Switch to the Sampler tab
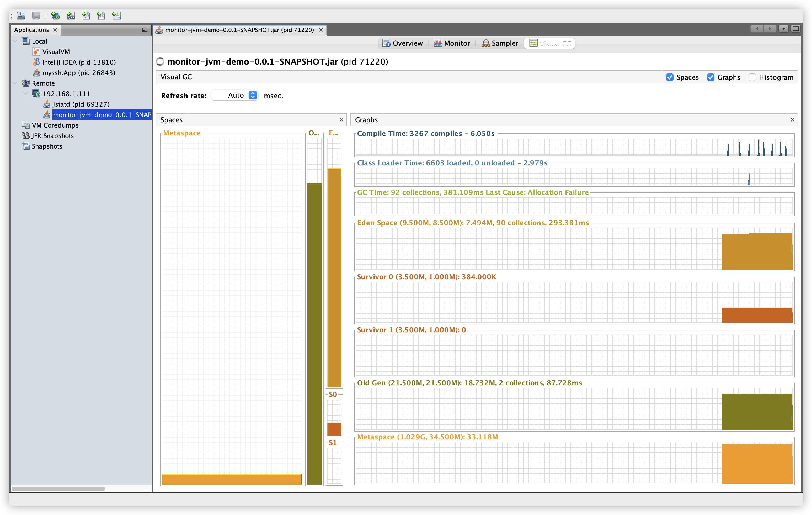The height and width of the screenshot is (515, 812). (500, 43)
